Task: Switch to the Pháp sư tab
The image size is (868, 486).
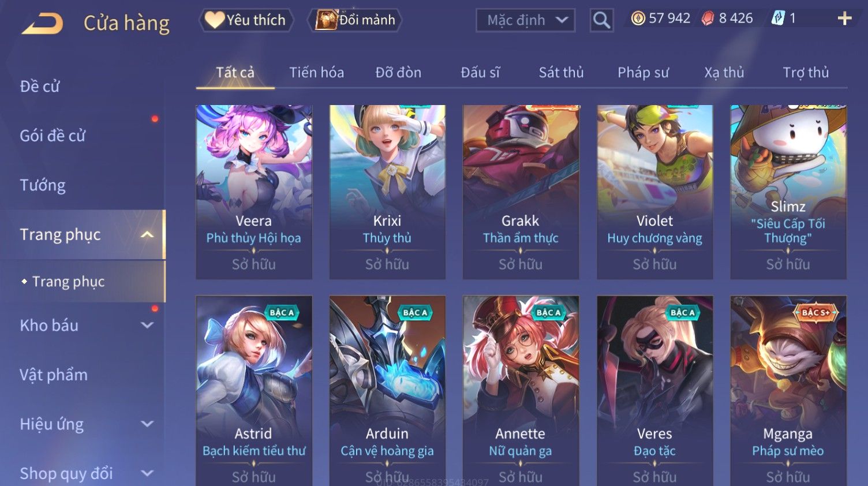Action: 643,72
